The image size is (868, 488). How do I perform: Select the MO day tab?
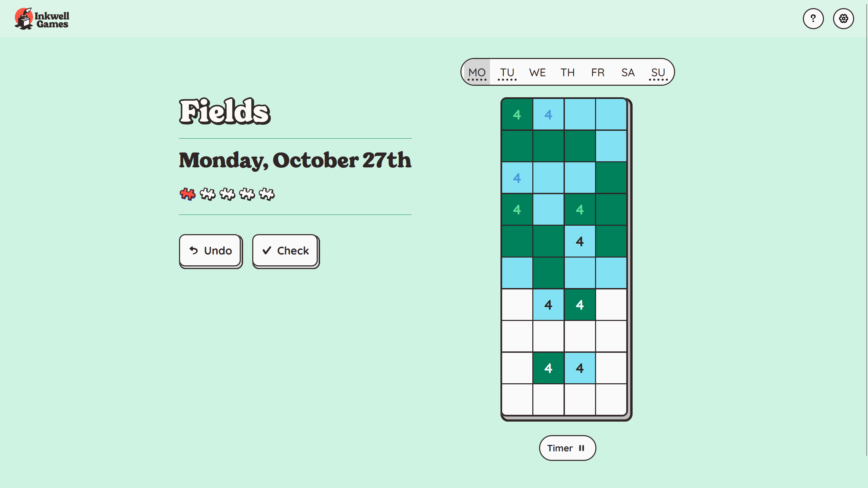click(x=477, y=72)
